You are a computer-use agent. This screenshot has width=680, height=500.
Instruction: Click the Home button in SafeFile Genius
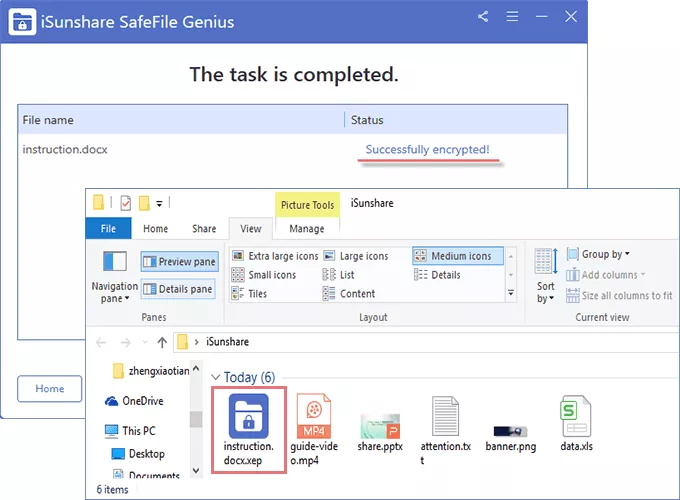pos(49,389)
